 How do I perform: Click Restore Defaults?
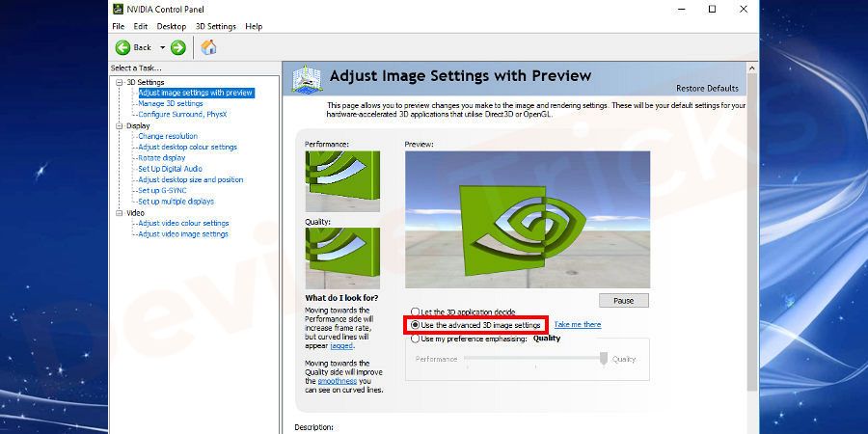click(x=707, y=88)
